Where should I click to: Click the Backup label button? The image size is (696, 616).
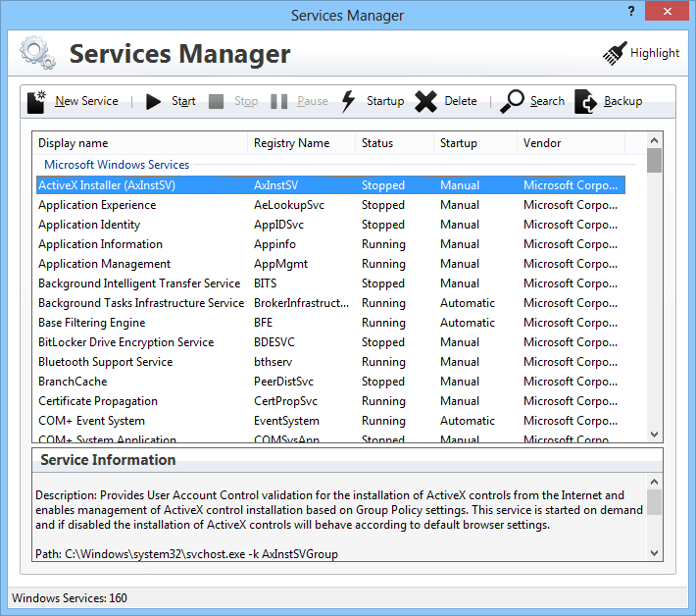622,101
